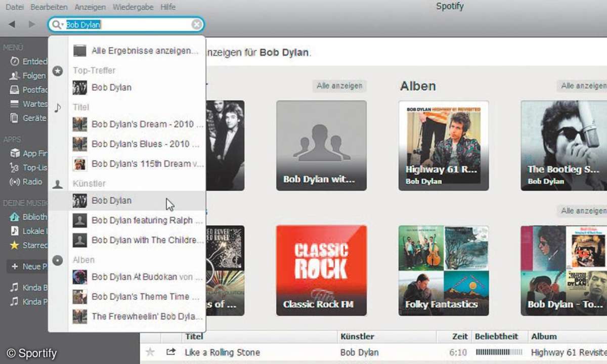Click the Top-Listen icon in sidebar
607x364 pixels.
[15, 167]
